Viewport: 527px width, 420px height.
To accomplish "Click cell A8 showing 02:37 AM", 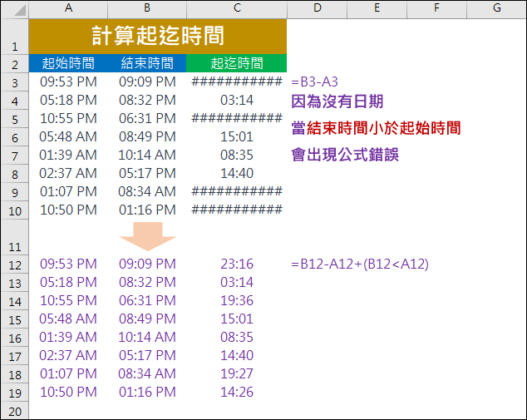I will point(68,173).
